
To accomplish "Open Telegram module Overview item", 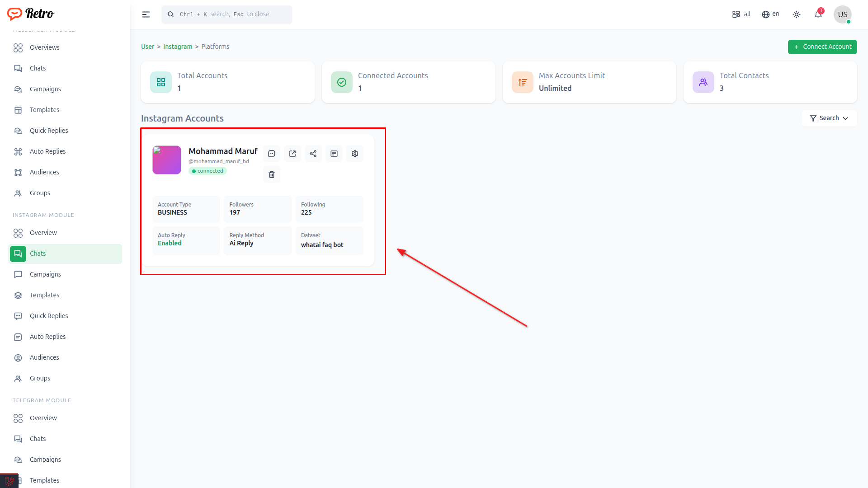I will [x=43, y=418].
